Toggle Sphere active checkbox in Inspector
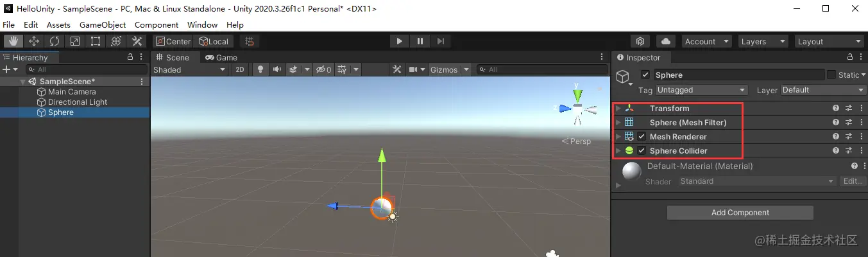Viewport: 868px width, 257px height. tap(645, 75)
